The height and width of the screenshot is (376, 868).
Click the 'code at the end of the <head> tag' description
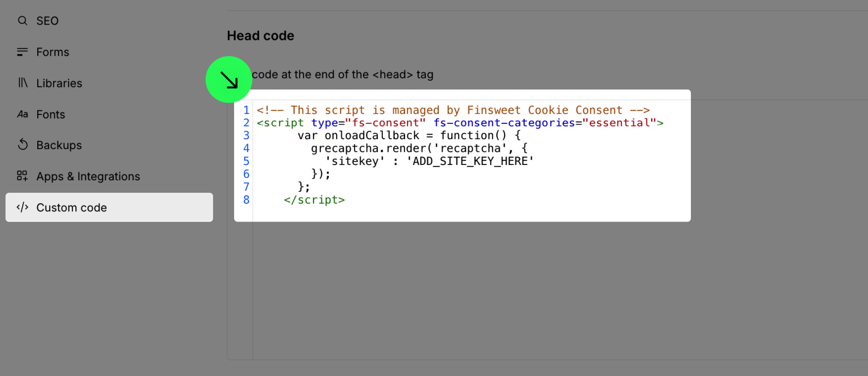point(342,75)
